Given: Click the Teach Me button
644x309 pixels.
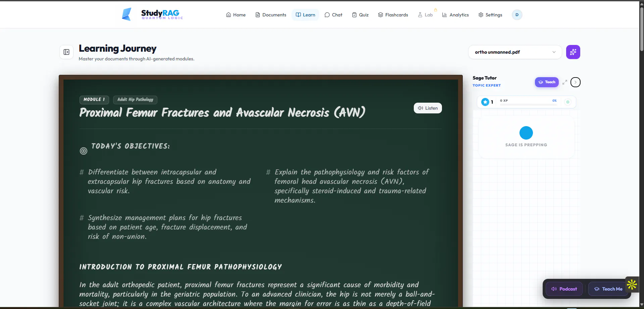Looking at the screenshot, I should click(x=608, y=289).
